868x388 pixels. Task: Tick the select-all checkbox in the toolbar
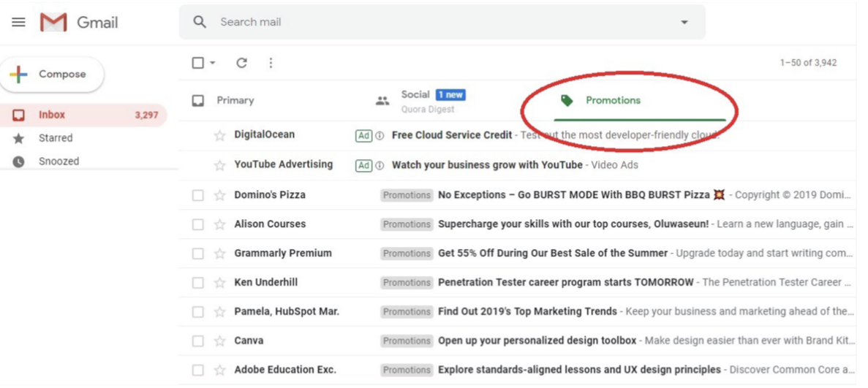click(197, 63)
